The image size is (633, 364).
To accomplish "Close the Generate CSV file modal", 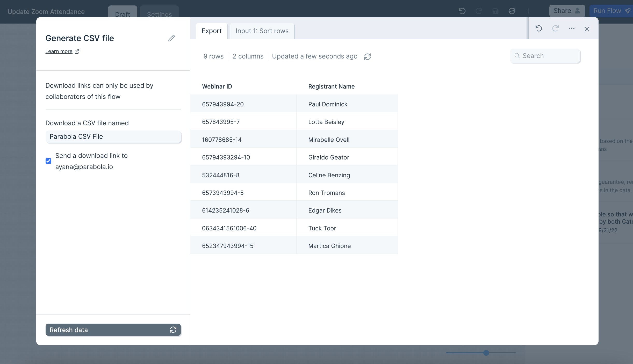I will (587, 29).
